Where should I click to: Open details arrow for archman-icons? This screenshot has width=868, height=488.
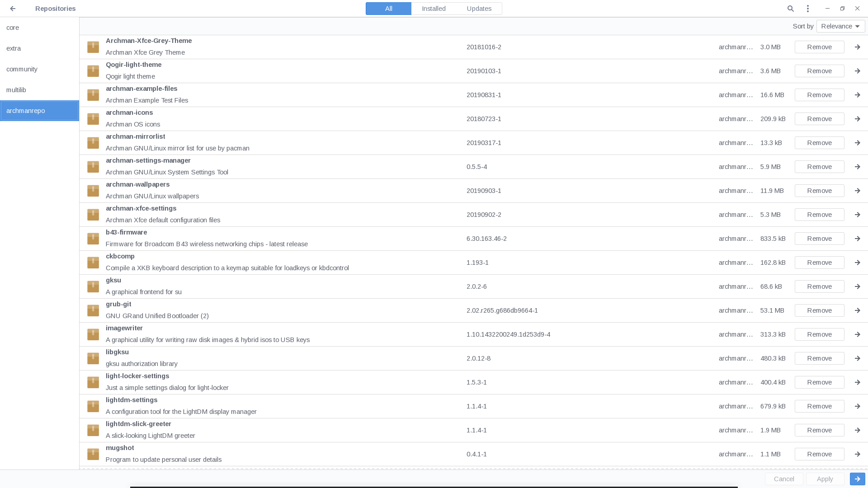point(857,119)
